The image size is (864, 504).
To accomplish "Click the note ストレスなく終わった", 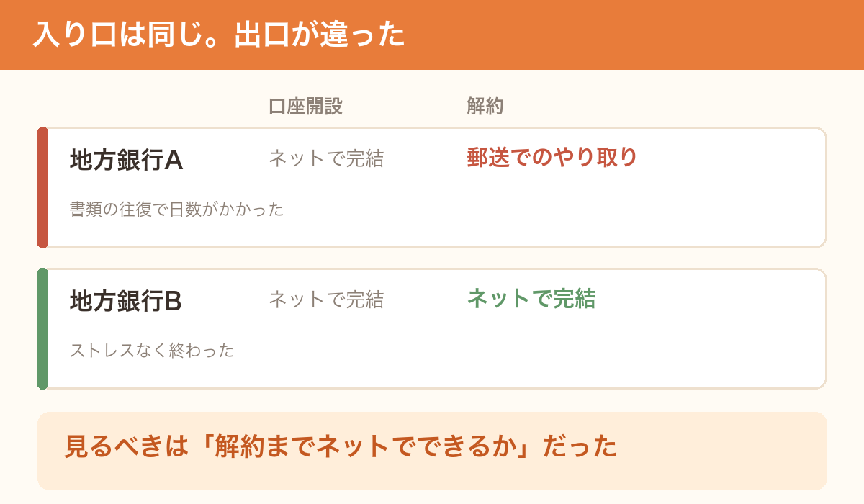I will coord(152,351).
